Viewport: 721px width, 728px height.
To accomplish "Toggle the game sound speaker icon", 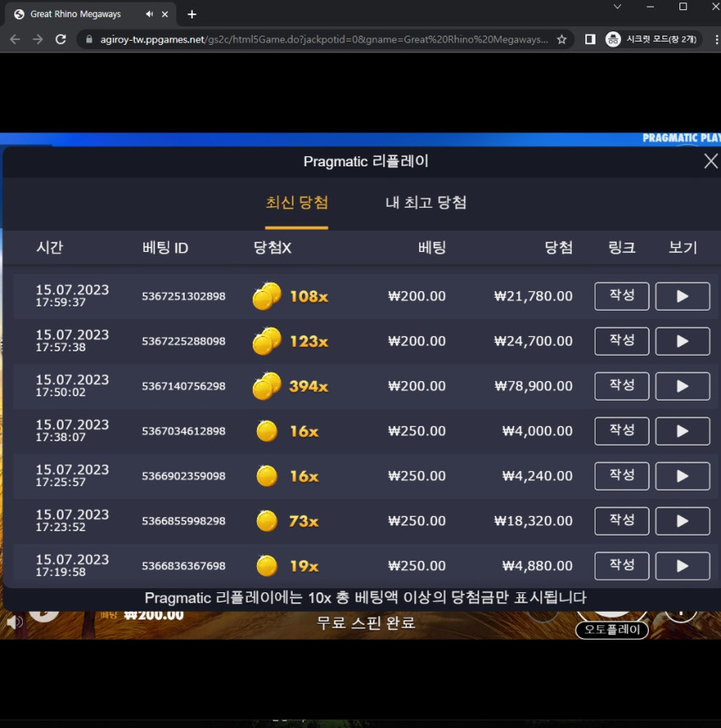I will 14,622.
